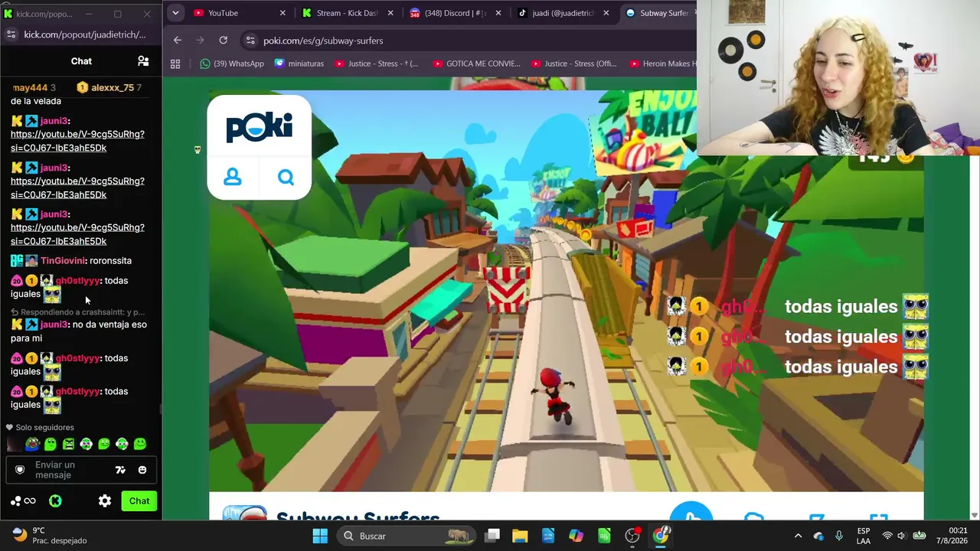Pick the last smiling green emote
This screenshot has width=980, height=551.
pyautogui.click(x=140, y=444)
